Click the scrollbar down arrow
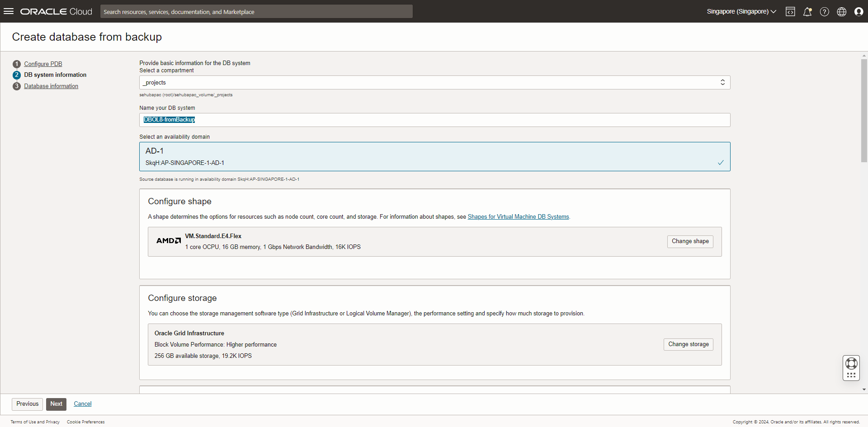868x427 pixels. [864, 389]
